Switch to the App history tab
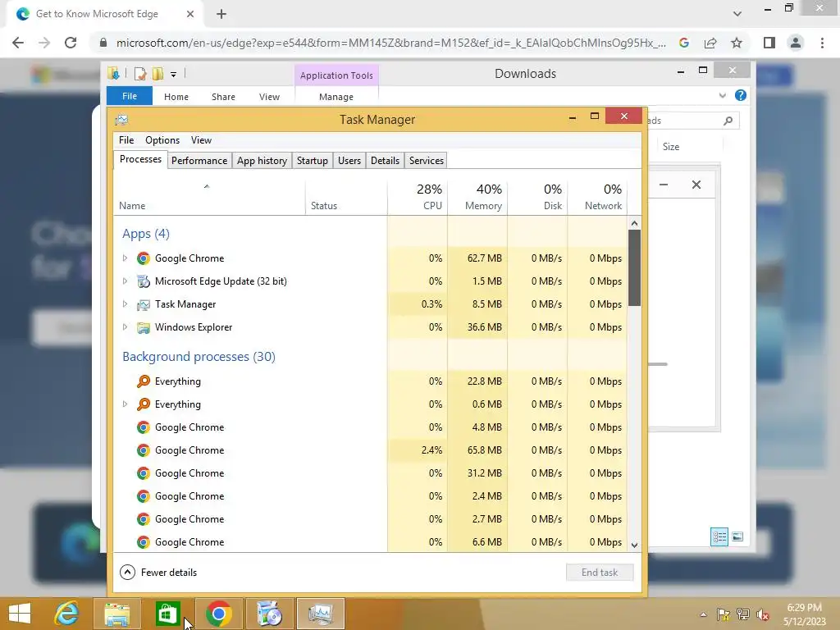This screenshot has width=840, height=630. pyautogui.click(x=262, y=161)
